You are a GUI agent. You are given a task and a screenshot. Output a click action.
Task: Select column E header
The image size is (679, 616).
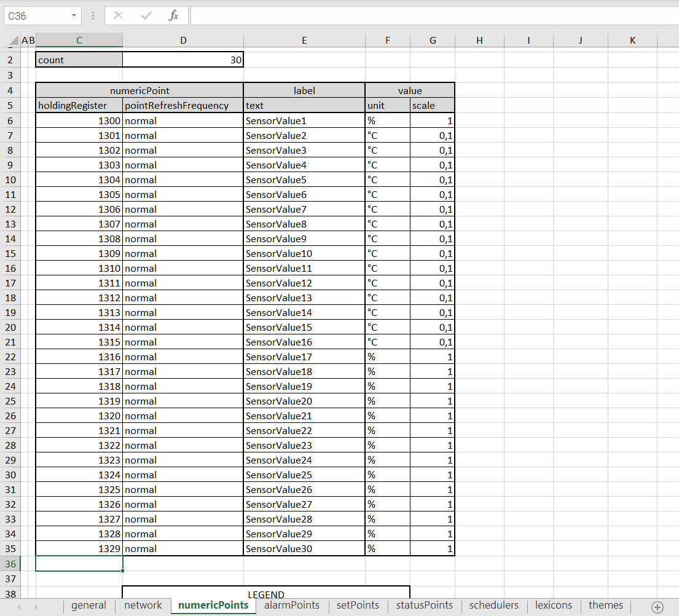304,41
